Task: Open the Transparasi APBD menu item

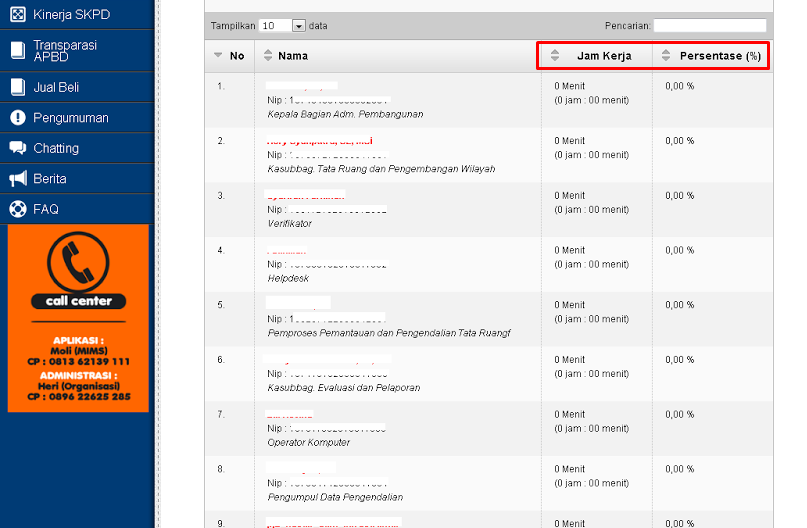Action: pos(77,50)
